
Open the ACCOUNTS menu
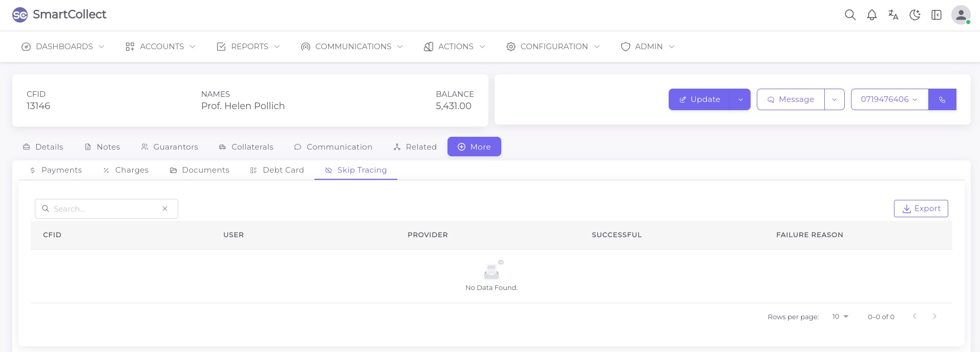(x=161, y=47)
